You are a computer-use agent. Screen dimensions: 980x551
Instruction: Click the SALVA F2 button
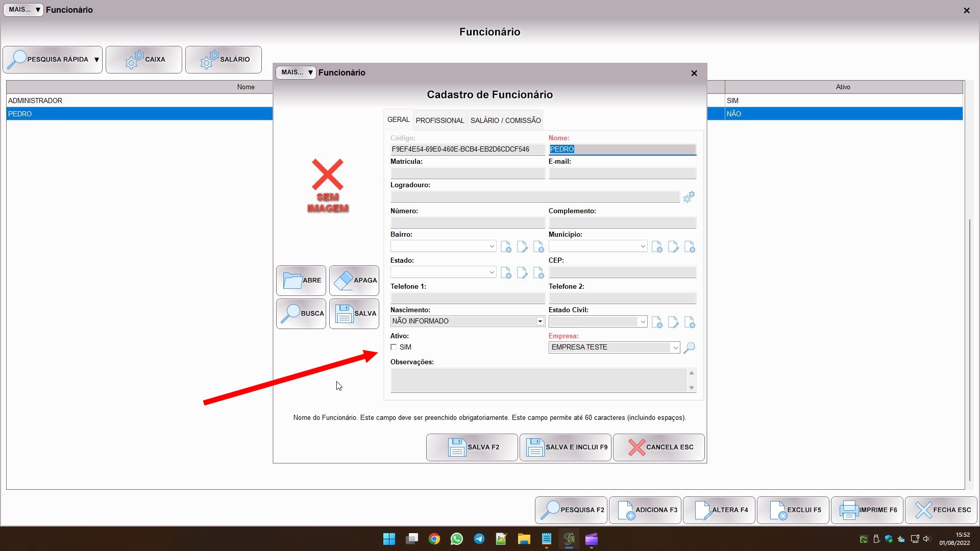point(472,447)
